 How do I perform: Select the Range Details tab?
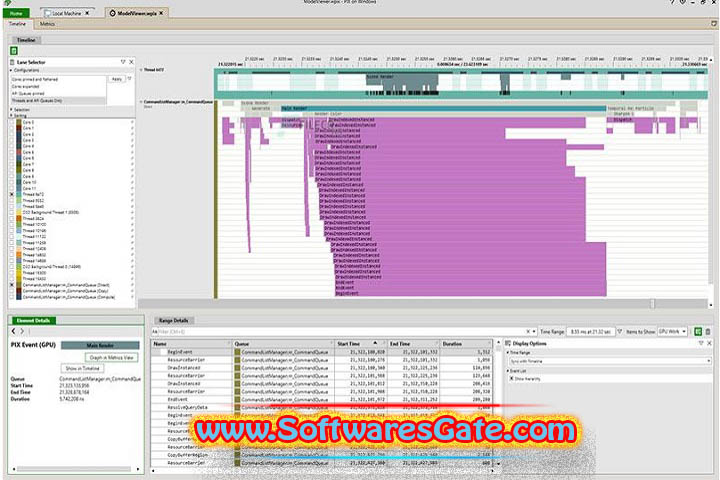[173, 320]
